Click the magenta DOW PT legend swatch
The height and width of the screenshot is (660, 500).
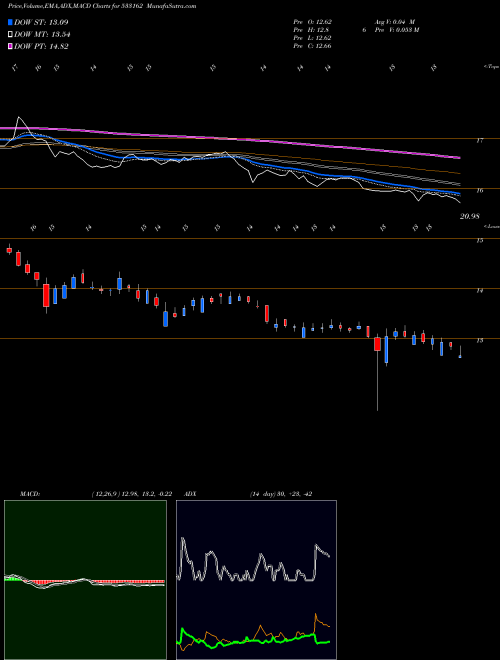[x=10, y=46]
